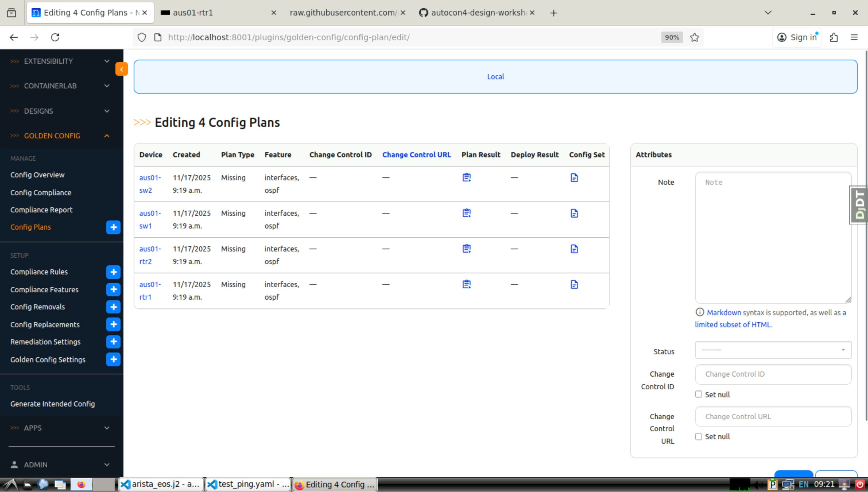Add a Compliance Rule using the plus icon
Viewport: 868px width, 492px height.
pos(113,272)
